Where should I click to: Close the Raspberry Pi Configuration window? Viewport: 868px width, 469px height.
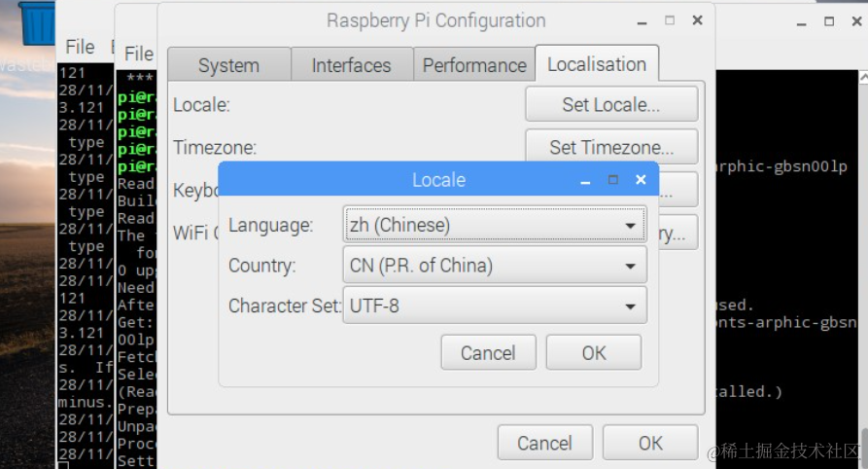(x=698, y=20)
